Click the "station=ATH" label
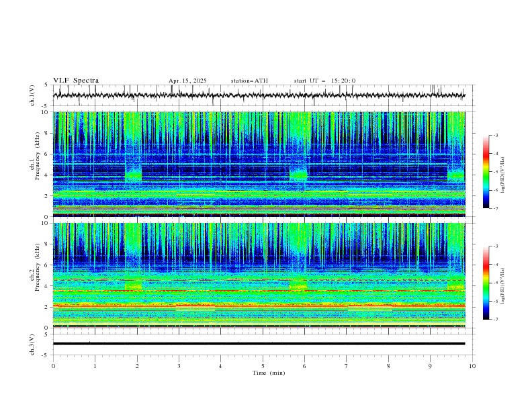The height and width of the screenshot is (411, 532). click(249, 81)
